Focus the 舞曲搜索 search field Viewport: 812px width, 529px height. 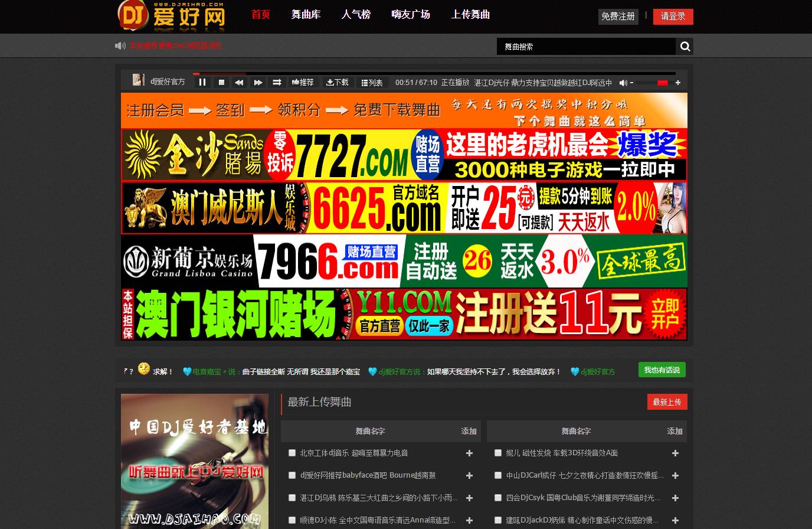pyautogui.click(x=586, y=47)
